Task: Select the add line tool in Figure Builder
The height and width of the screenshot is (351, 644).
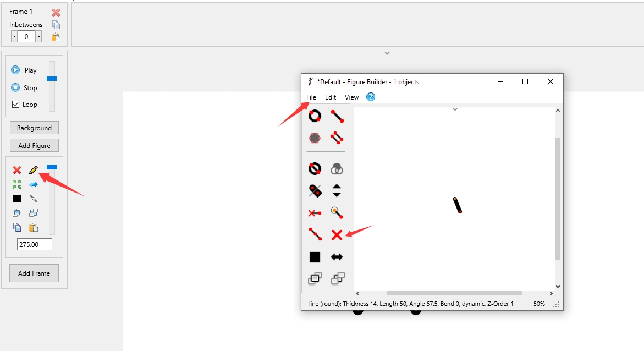Action: coord(336,116)
